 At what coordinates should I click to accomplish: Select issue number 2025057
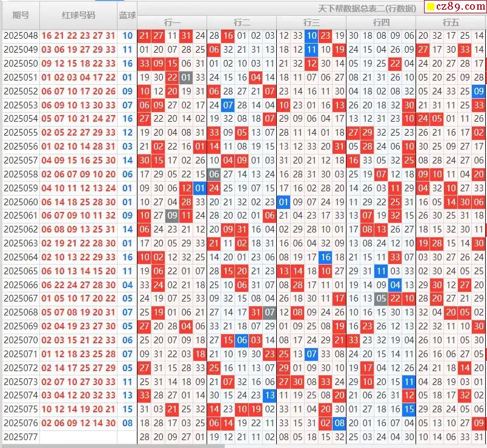21,160
